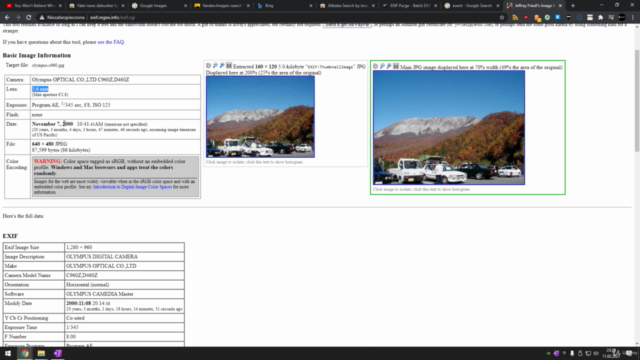Screen dimensions: 640x360
Task: Click the "Horizontal (normal)" orientation cell
Action: tap(124, 284)
